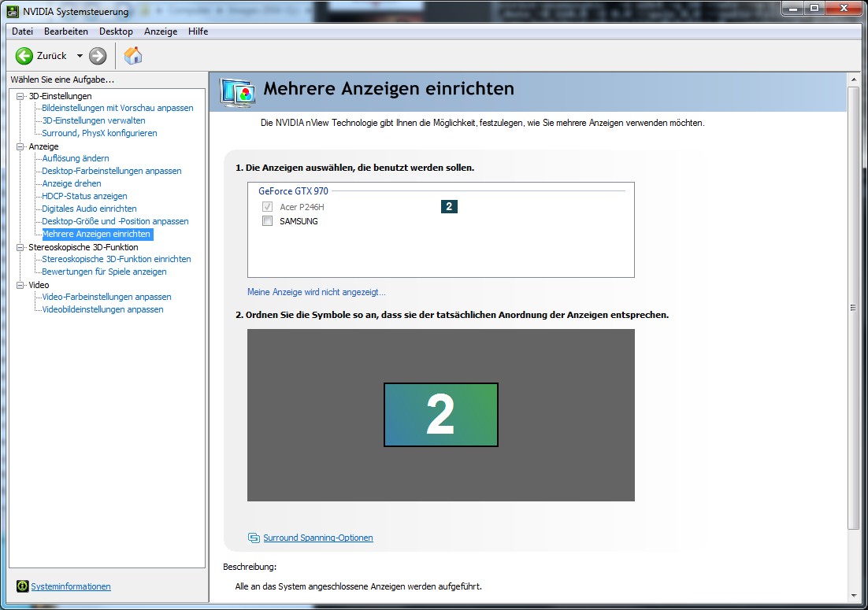Image resolution: width=868 pixels, height=610 pixels.
Task: Open the Desktop menu
Action: click(x=116, y=31)
